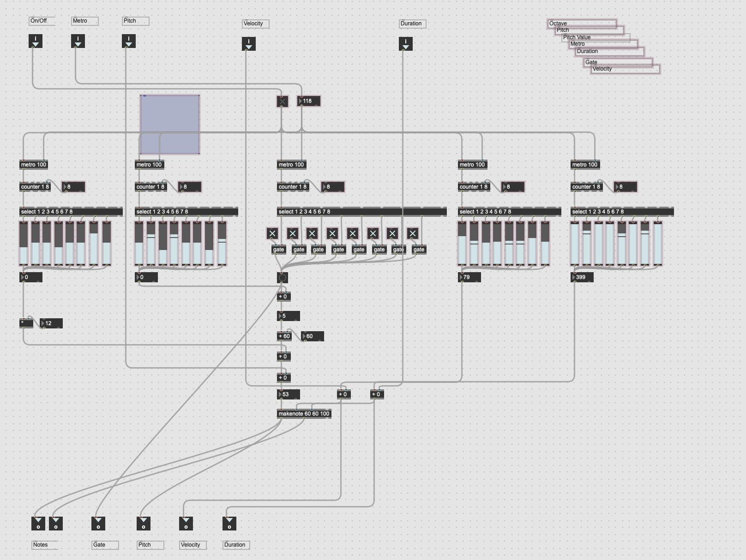Click the On/Off inlet object

[x=36, y=41]
